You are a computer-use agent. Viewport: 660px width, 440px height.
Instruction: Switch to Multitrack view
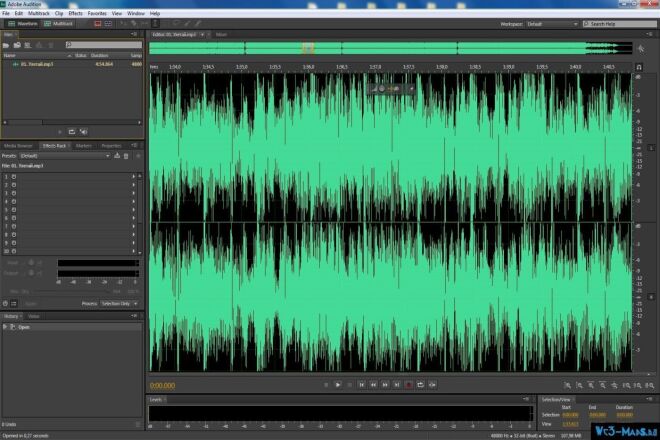click(59, 24)
